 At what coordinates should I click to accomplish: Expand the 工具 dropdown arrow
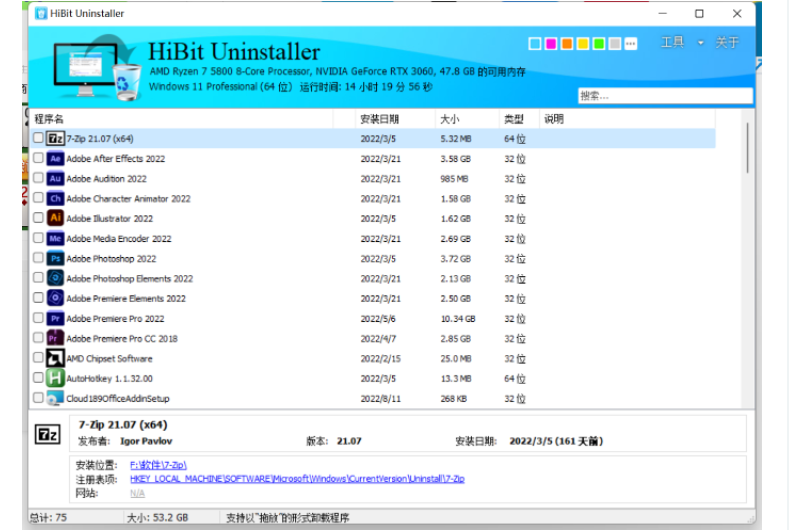[x=700, y=43]
